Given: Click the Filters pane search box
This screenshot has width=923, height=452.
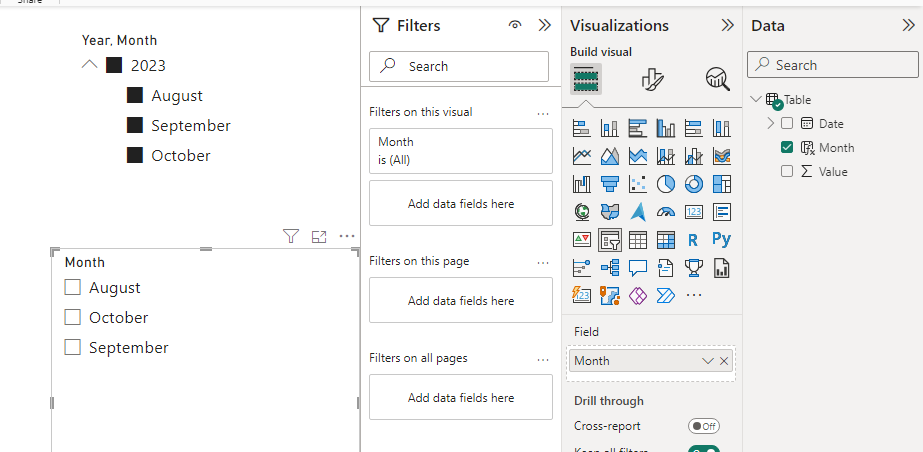Looking at the screenshot, I should (x=459, y=66).
